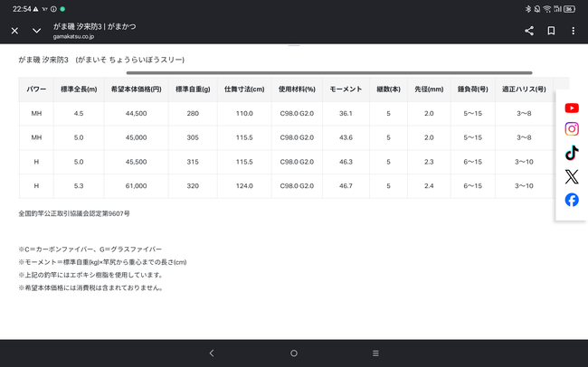Click the note about エポキシ樹脂
The width and height of the screenshot is (588, 367).
92,275
